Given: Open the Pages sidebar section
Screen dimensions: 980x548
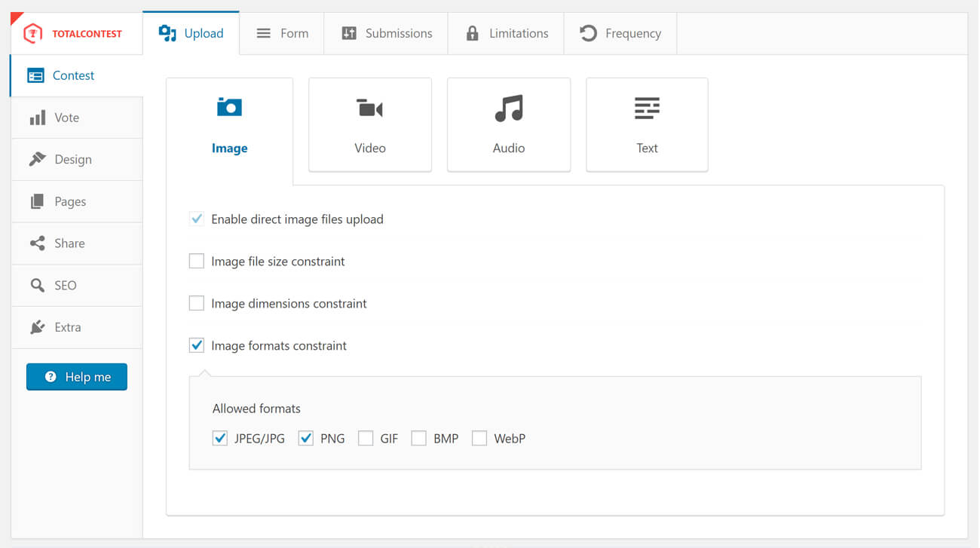Looking at the screenshot, I should (70, 202).
